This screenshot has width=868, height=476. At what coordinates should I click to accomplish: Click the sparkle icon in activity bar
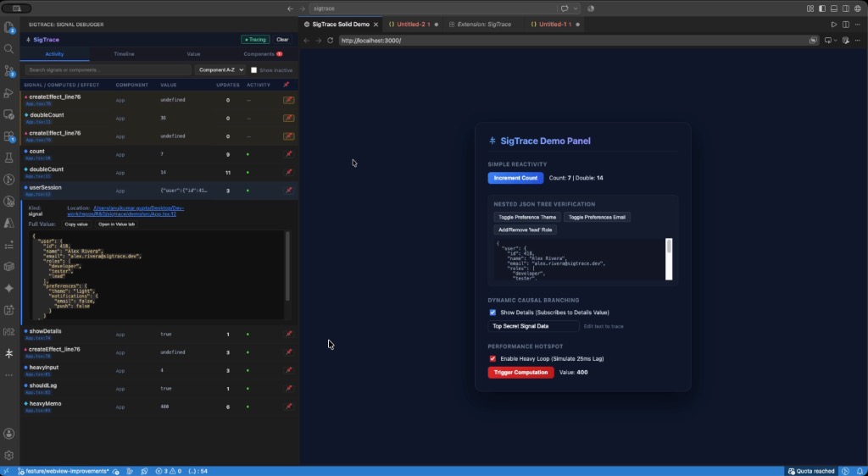[8, 288]
